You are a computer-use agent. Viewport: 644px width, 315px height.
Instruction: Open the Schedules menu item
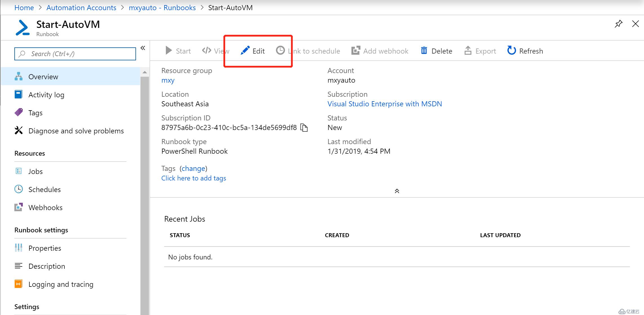[x=70, y=189]
